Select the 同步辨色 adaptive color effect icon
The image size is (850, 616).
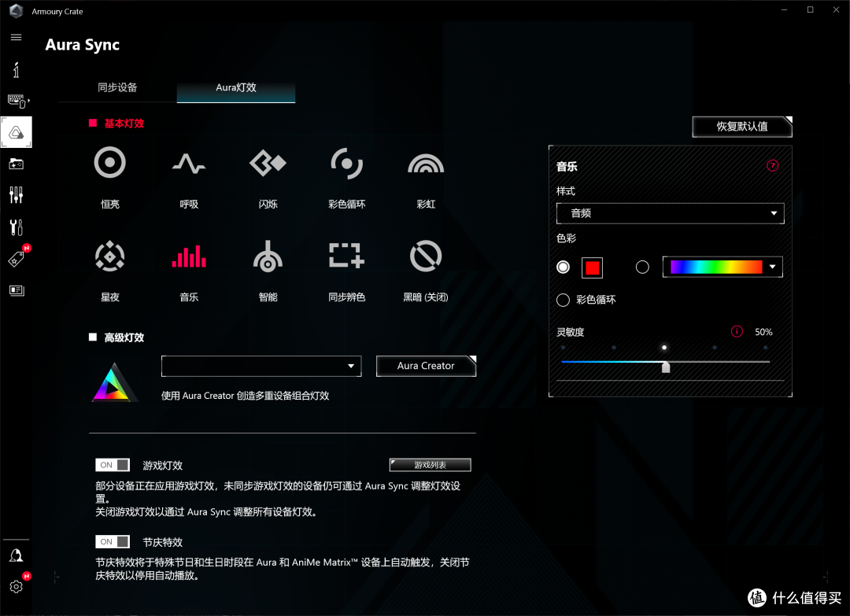coord(347,255)
